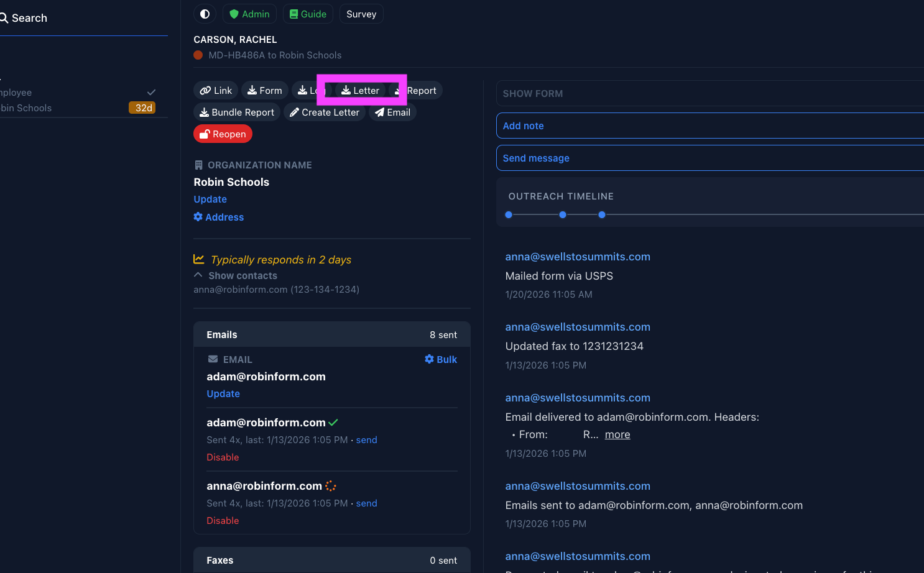Click the envelope icon beside EMAIL label
This screenshot has width=924, height=573.
pyautogui.click(x=213, y=359)
